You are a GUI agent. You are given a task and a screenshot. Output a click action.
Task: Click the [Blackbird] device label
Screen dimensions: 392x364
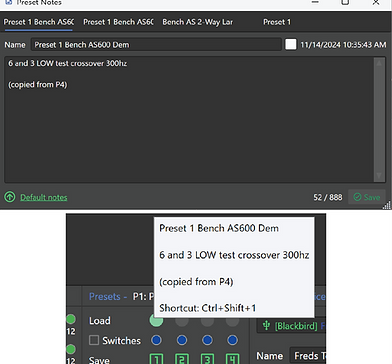click(x=296, y=326)
